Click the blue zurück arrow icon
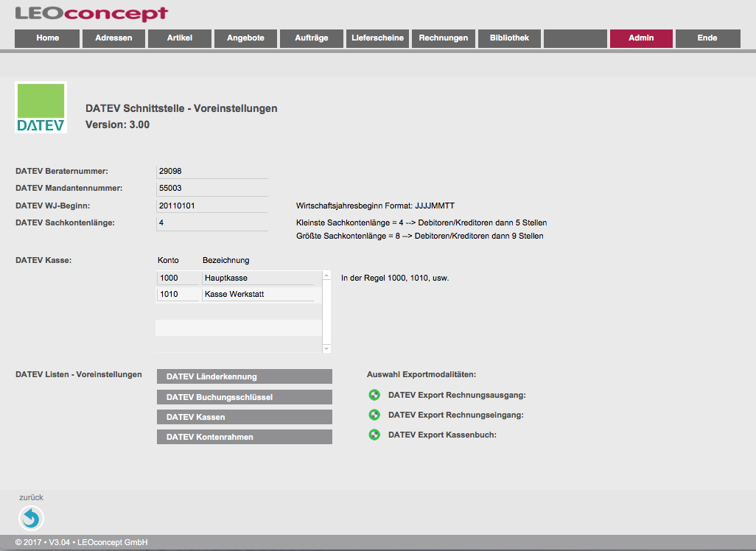The height and width of the screenshot is (551, 756). point(32,518)
